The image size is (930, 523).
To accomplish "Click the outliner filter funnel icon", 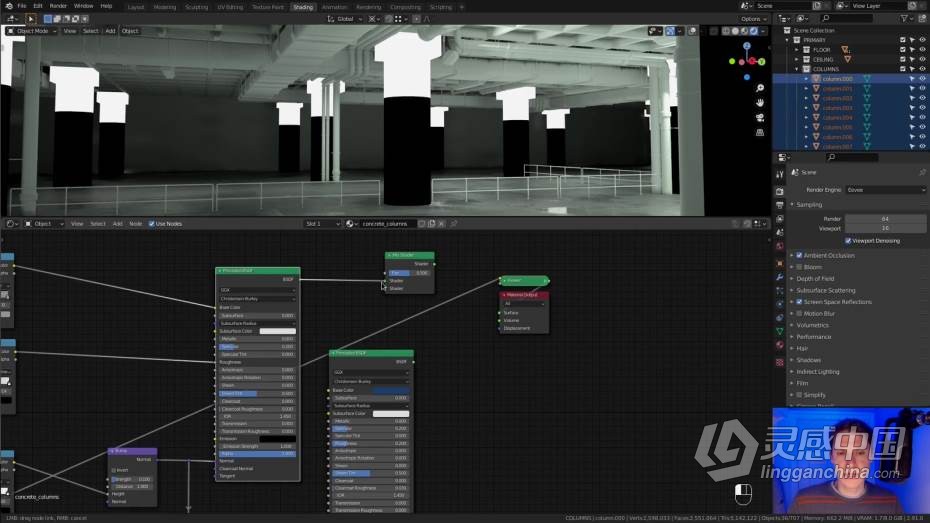I will click(904, 18).
